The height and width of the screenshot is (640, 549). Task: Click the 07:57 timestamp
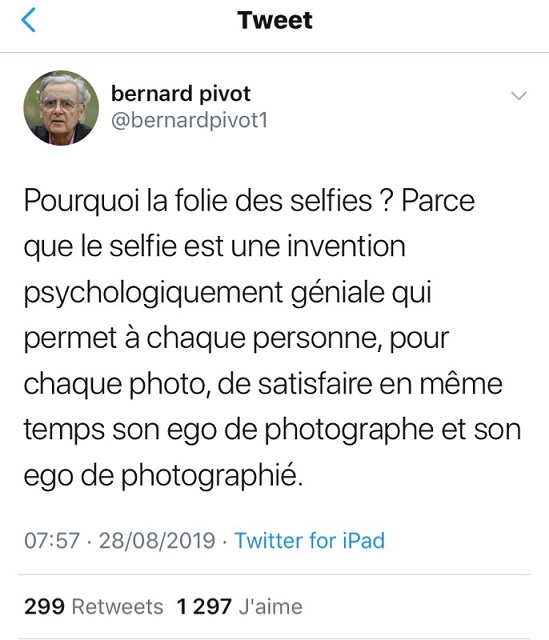52,541
